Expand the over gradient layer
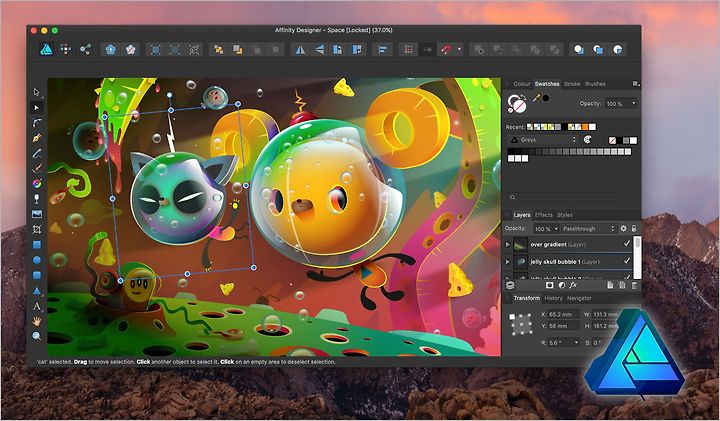Image resolution: width=720 pixels, height=421 pixels. point(508,244)
